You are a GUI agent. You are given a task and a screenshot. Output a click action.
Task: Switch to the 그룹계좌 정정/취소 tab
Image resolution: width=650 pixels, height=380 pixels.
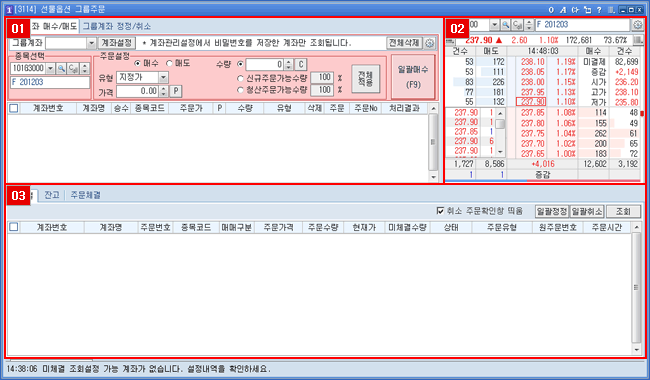click(116, 26)
